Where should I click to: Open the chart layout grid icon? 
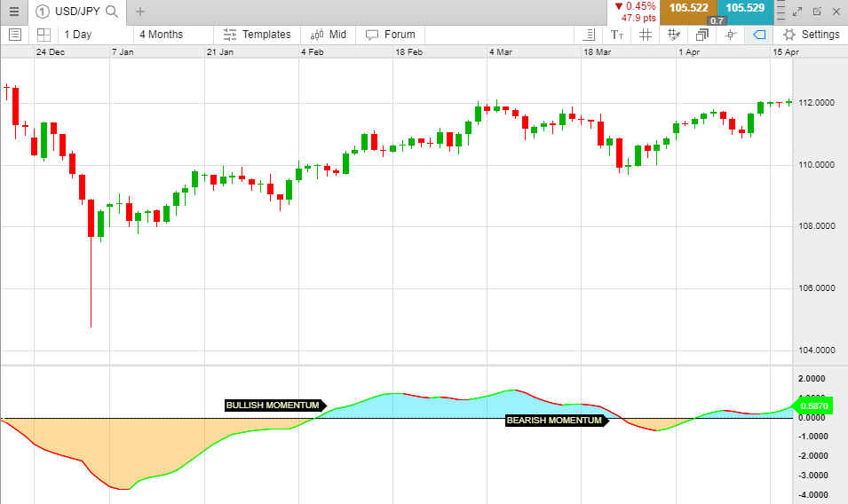pos(44,35)
